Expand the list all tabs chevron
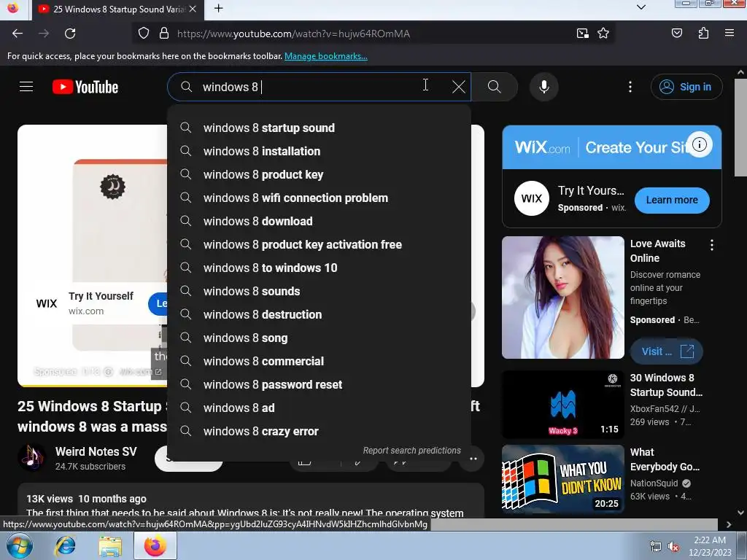Screen dimensions: 747x560 point(641,7)
